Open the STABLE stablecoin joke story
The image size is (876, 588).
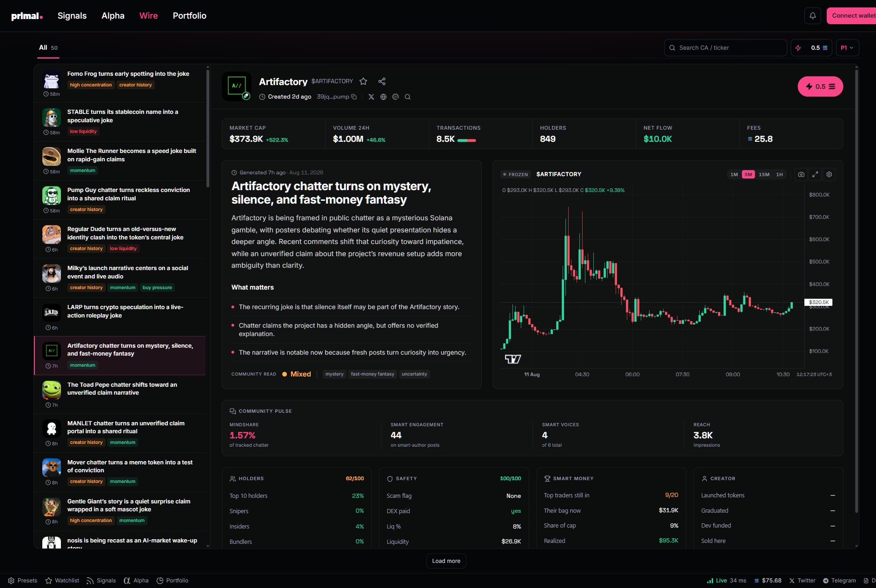(120, 122)
